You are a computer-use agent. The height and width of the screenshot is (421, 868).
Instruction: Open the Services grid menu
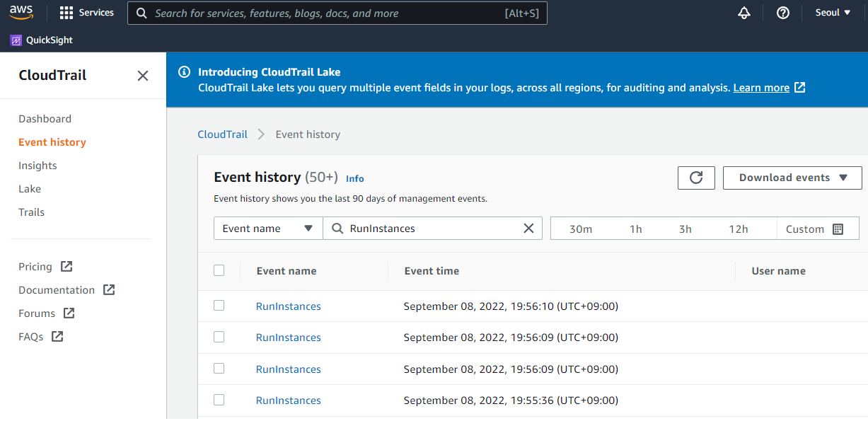pyautogui.click(x=66, y=13)
